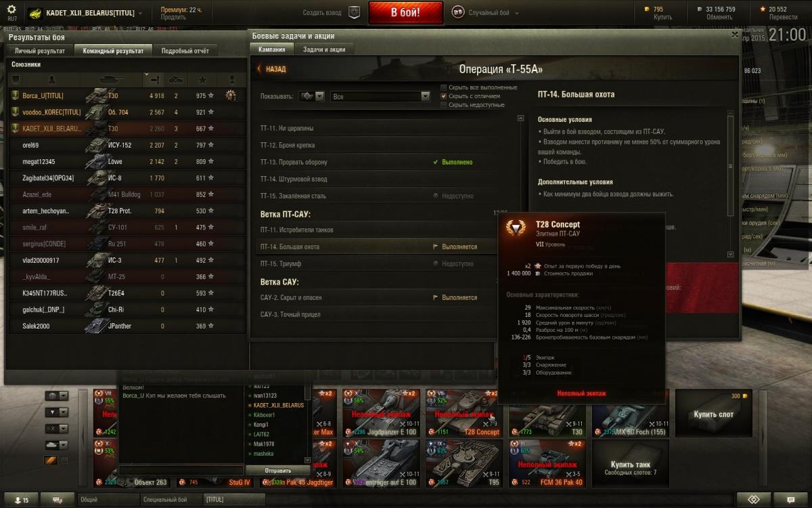Send chat message with Отправить button
Screen dimensions: 812x508
pos(278,470)
